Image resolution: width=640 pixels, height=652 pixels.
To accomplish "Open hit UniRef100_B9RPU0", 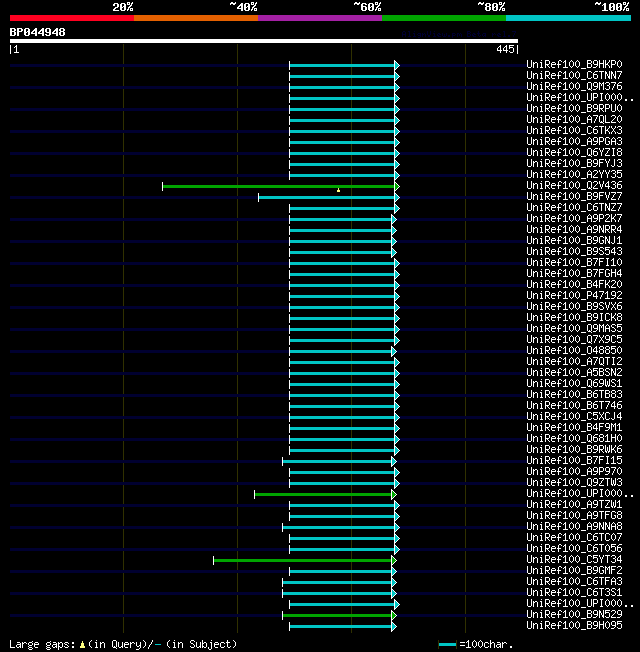I will [x=574, y=108].
